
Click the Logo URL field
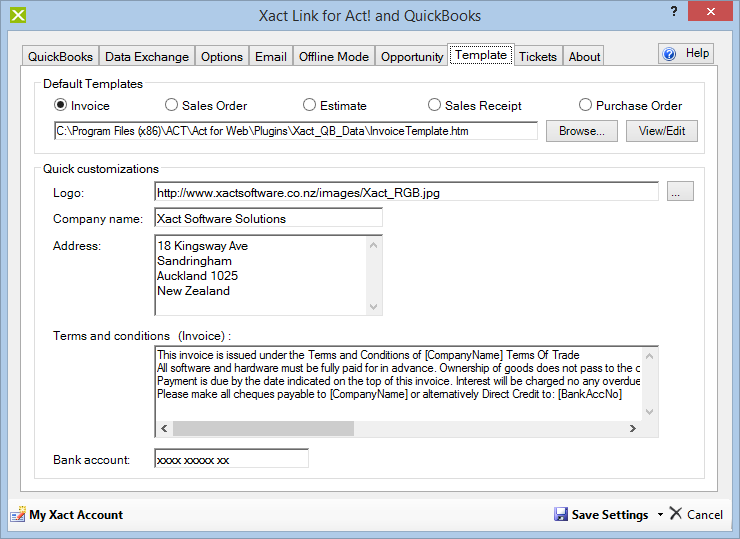[x=406, y=192]
